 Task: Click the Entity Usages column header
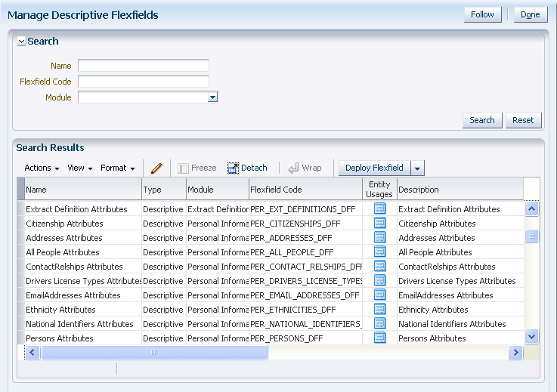(x=379, y=190)
